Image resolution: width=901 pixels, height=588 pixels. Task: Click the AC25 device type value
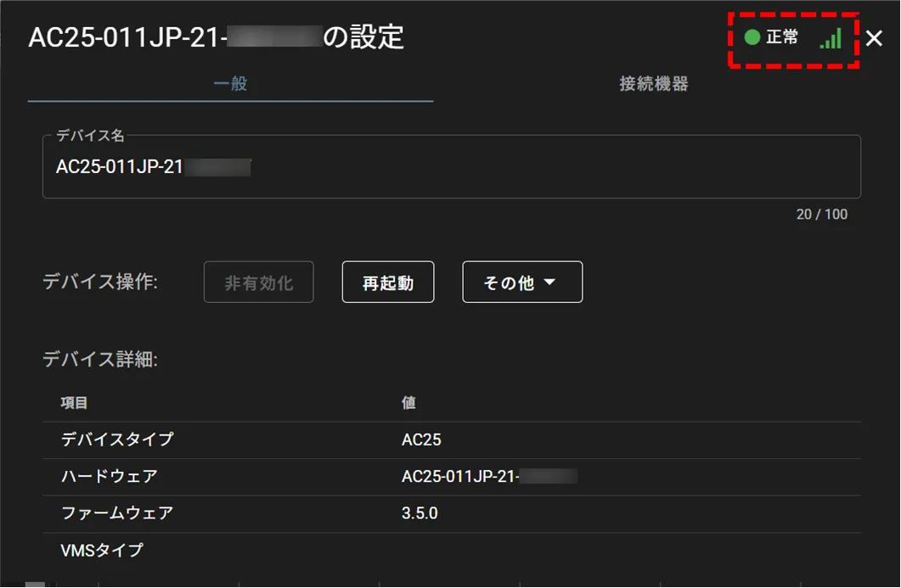click(421, 440)
